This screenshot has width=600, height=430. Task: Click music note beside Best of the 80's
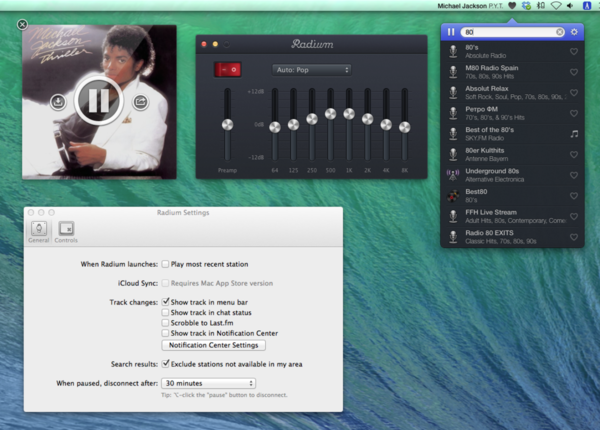point(574,133)
